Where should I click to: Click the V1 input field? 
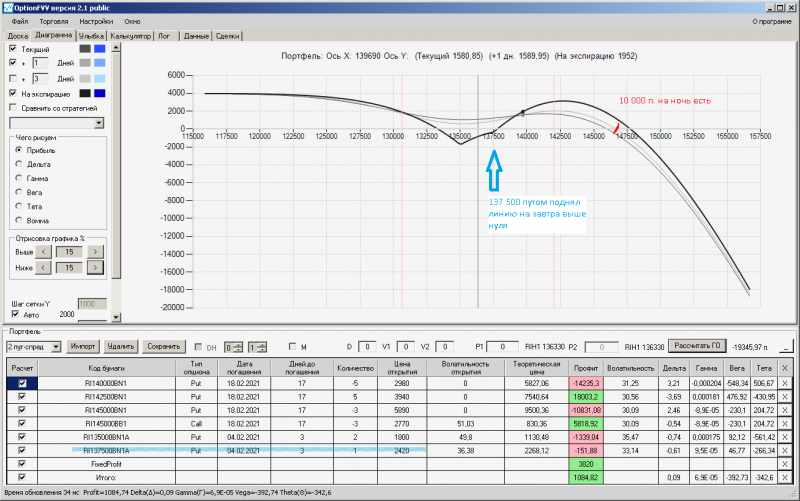pos(406,347)
